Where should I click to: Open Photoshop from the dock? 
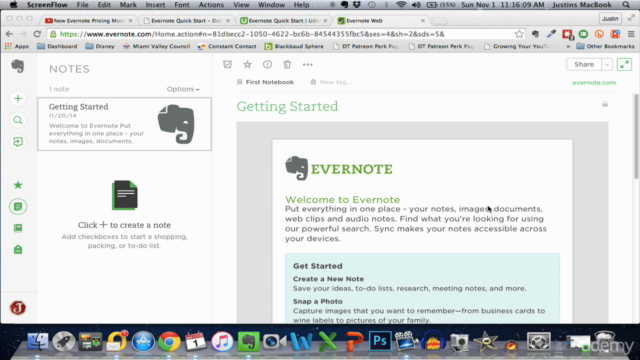380,341
